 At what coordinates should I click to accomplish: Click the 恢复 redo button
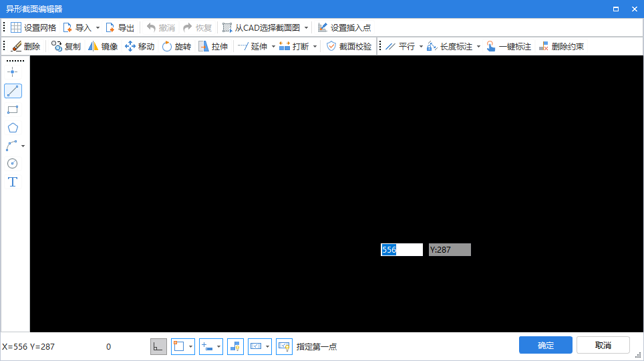(198, 27)
